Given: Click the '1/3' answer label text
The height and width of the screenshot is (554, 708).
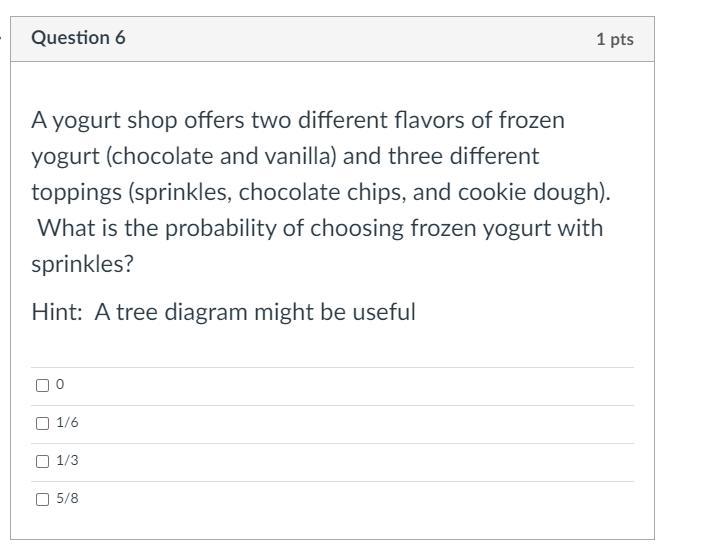Looking at the screenshot, I should (x=68, y=461).
